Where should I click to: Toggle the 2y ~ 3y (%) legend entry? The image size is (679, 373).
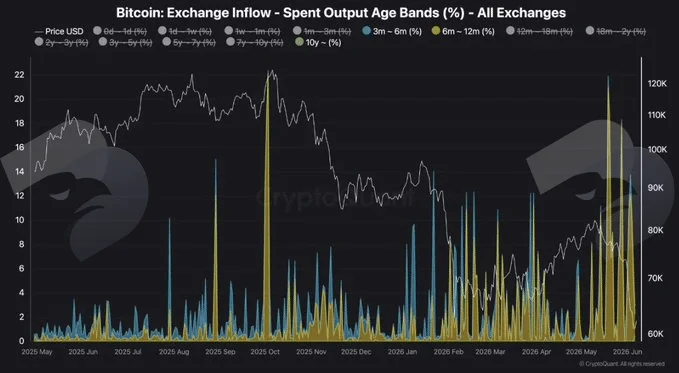[62, 42]
